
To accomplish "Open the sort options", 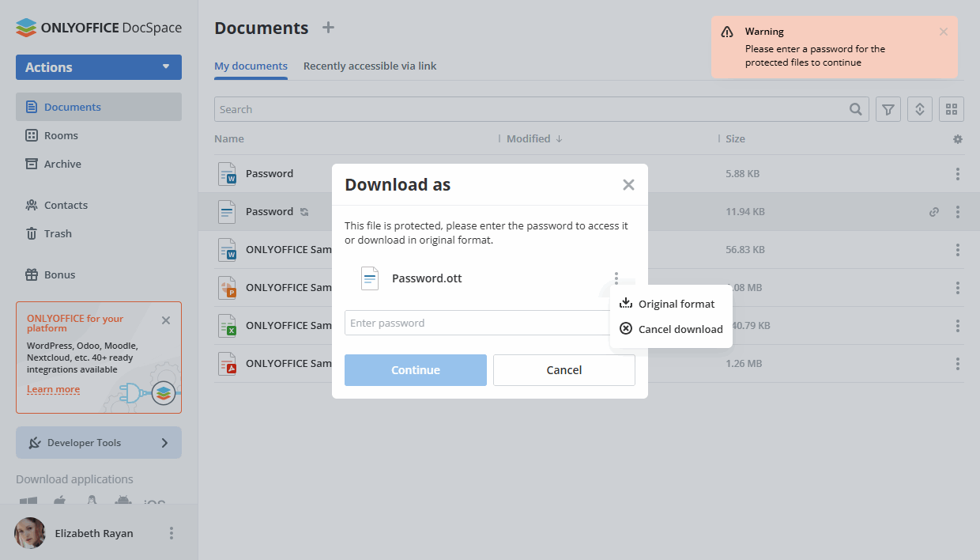I will click(920, 109).
